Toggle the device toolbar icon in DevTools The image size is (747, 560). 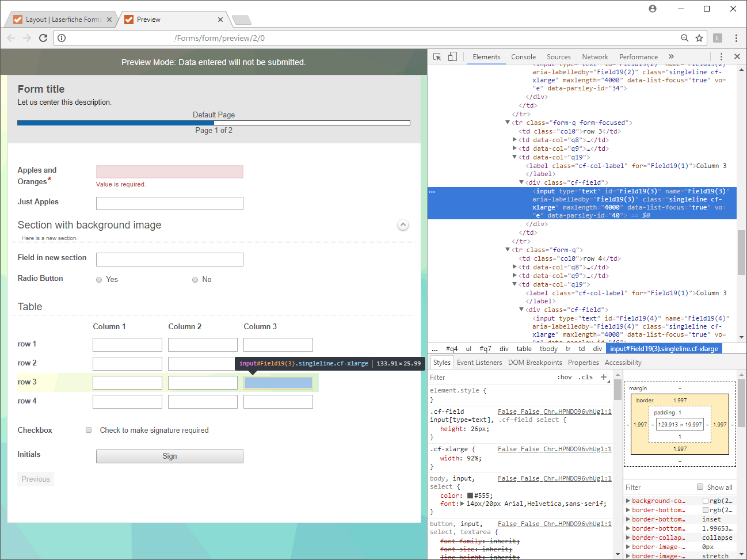coord(452,56)
